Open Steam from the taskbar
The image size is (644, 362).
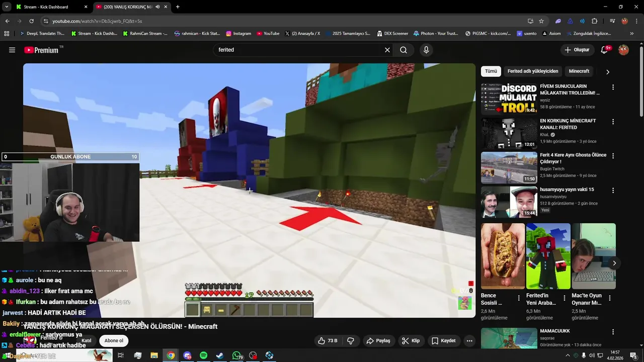pyautogui.click(x=220, y=355)
